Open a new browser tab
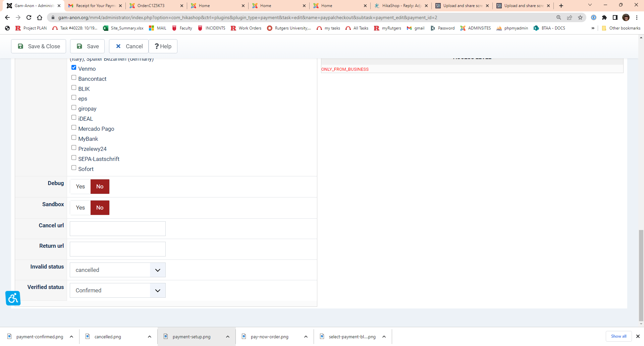 click(x=561, y=6)
